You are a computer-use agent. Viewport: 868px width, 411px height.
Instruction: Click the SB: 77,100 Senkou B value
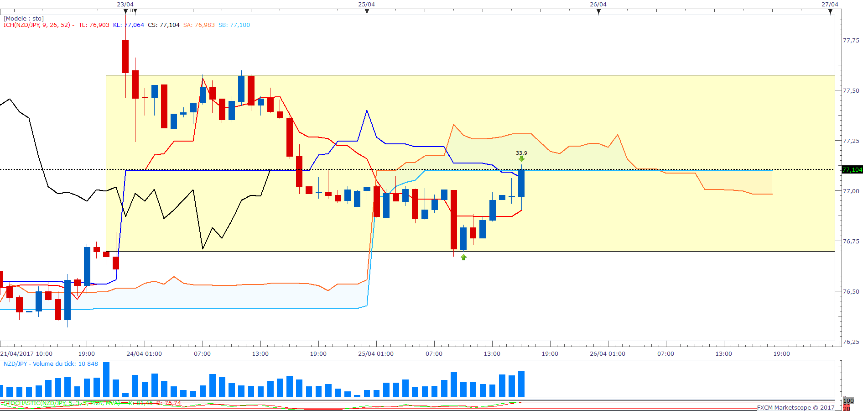[234, 25]
